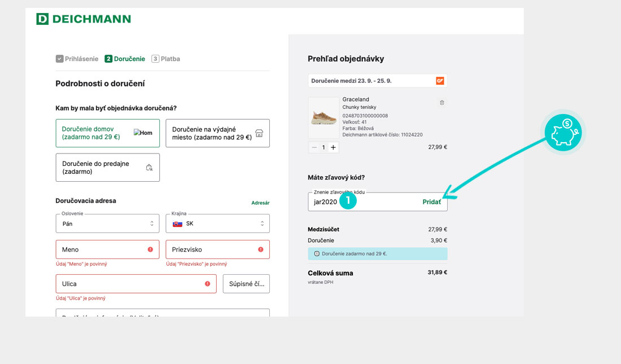Click the error icon in Meno field

point(150,249)
